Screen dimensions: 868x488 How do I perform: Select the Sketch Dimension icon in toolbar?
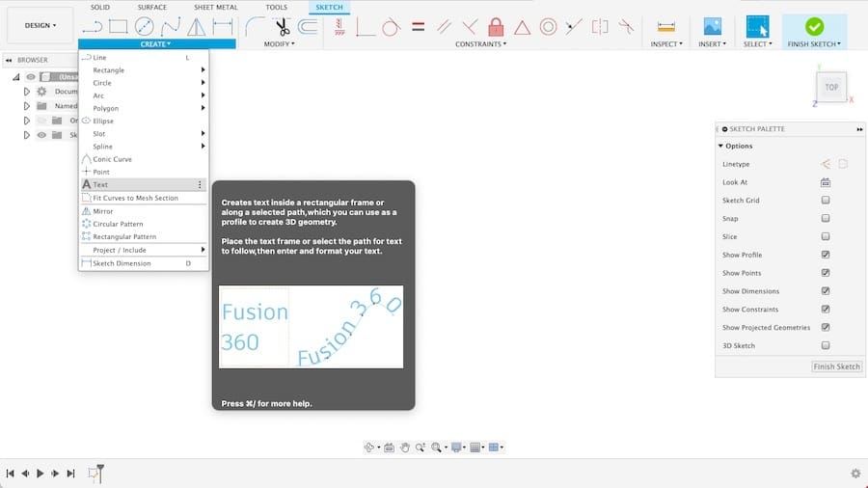(223, 26)
